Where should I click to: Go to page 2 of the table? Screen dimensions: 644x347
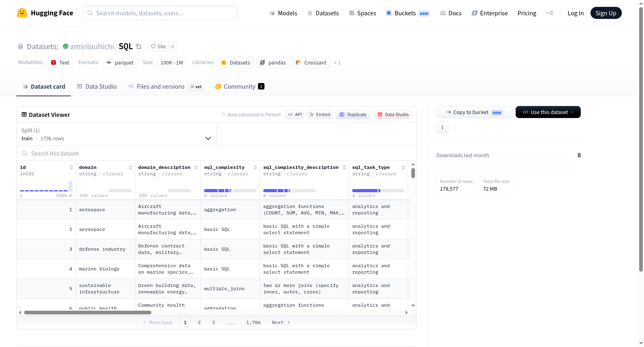pyautogui.click(x=199, y=322)
